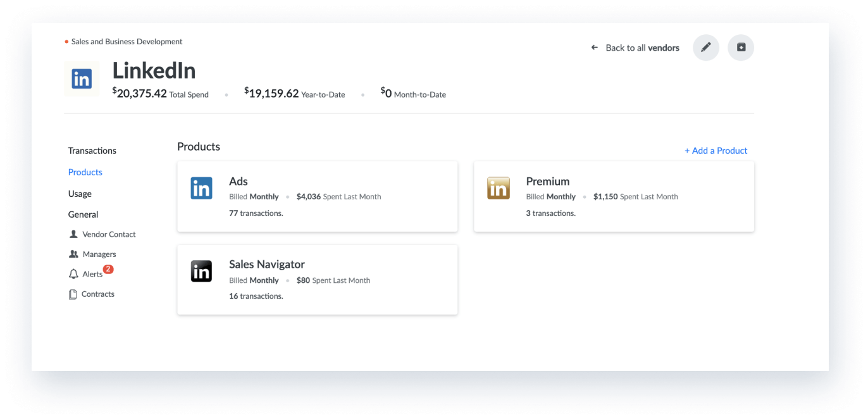Open the Sales Navigator product title
Screen dimensions: 868x419
pyautogui.click(x=267, y=265)
